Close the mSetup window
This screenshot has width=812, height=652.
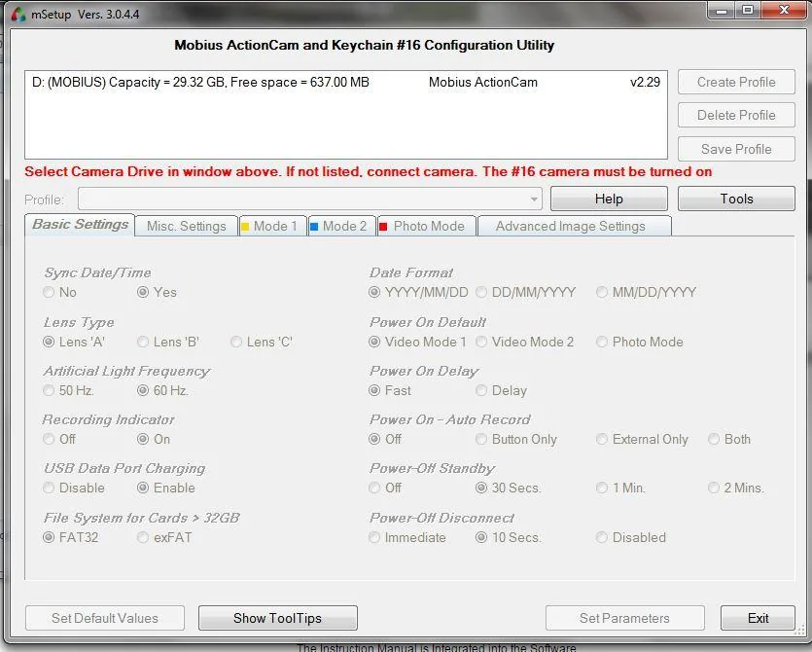click(784, 10)
